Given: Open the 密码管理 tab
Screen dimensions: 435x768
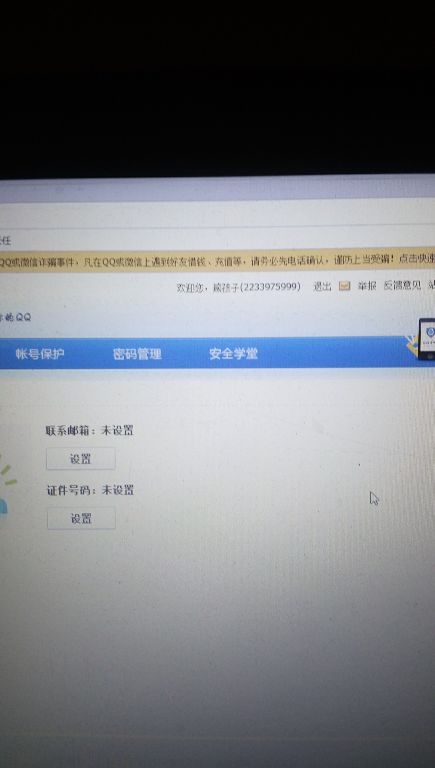Looking at the screenshot, I should click(x=137, y=354).
